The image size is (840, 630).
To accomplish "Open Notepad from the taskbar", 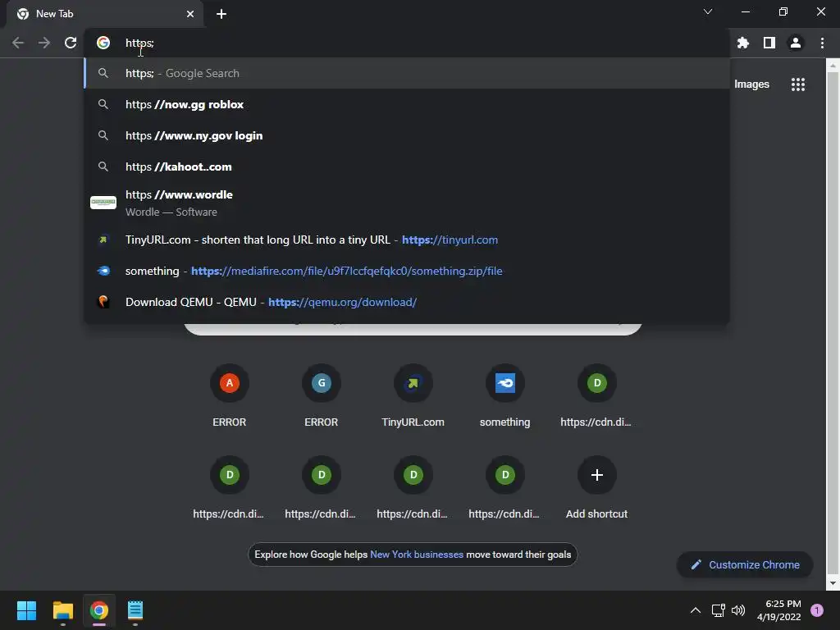I will point(135,610).
